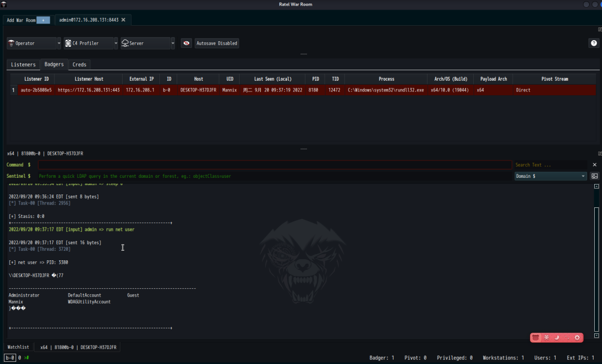Switch input language via 英 icon

pos(546,337)
